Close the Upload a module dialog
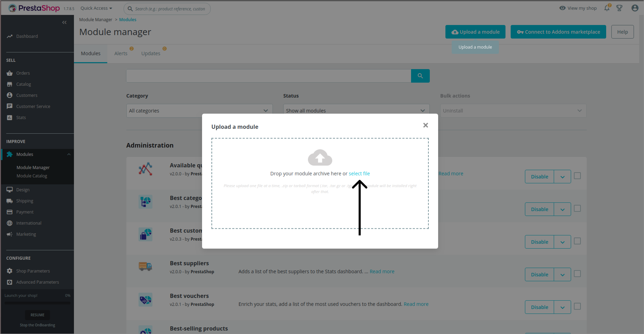This screenshot has width=644, height=334. point(425,125)
